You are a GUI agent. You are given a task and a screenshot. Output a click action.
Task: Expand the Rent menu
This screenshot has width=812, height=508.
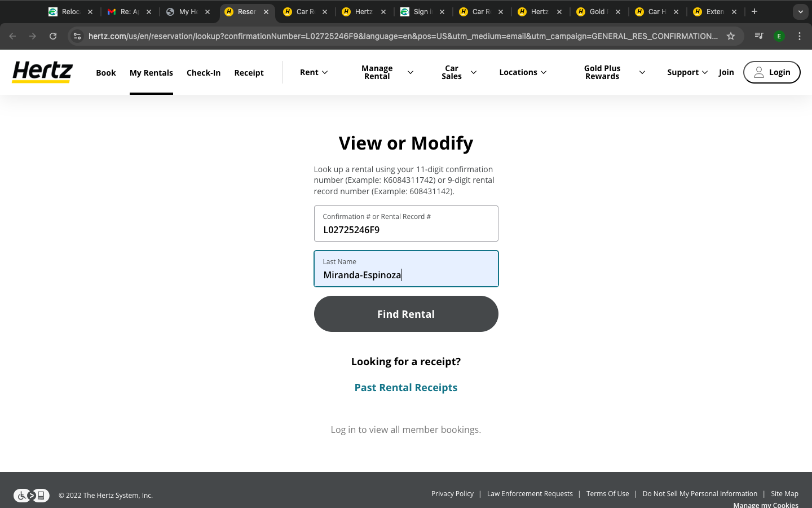[x=314, y=72]
